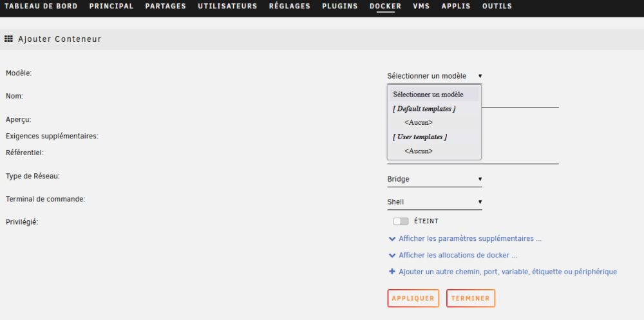This screenshot has width=644, height=320.
Task: Click the Privilégié: label
Action: 22,222
